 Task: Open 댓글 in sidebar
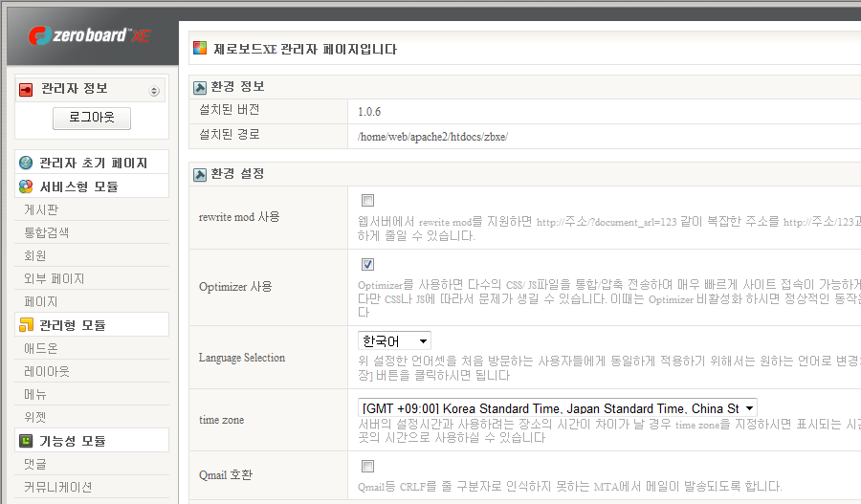pyautogui.click(x=35, y=464)
